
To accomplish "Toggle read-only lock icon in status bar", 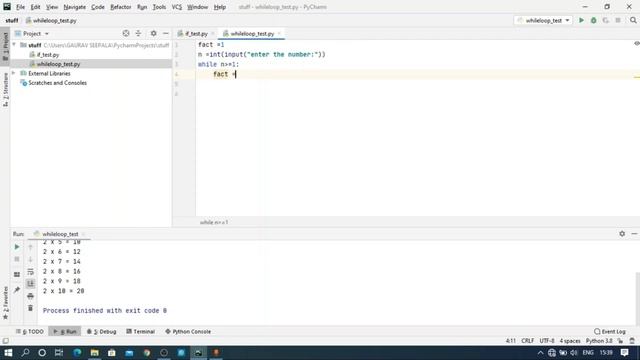I will click(x=620, y=341).
